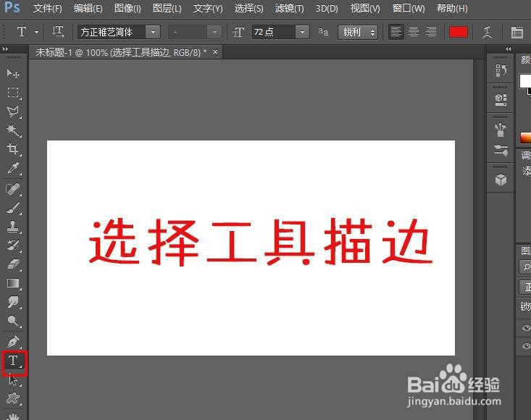Open the font family dropdown
Screen dimensions: 531x420
point(153,32)
